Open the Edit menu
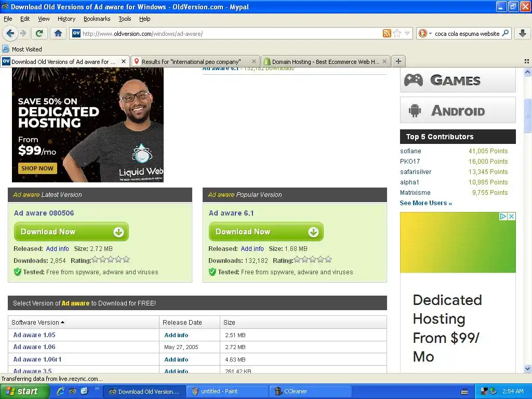Image resolution: width=532 pixels, height=399 pixels. pos(25,19)
